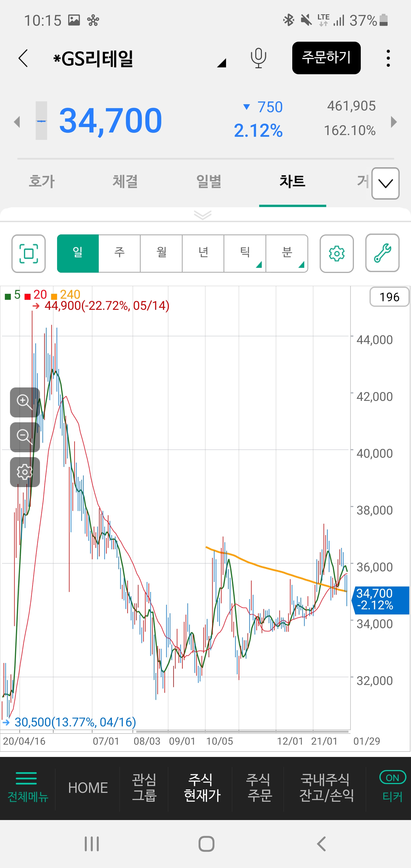Tap the 196 candle count box

click(390, 297)
